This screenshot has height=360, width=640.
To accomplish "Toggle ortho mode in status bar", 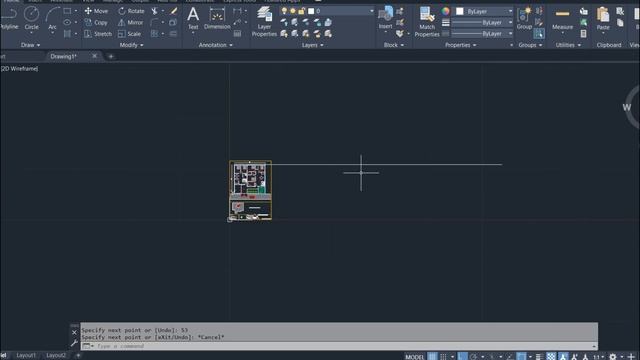I will click(462, 357).
